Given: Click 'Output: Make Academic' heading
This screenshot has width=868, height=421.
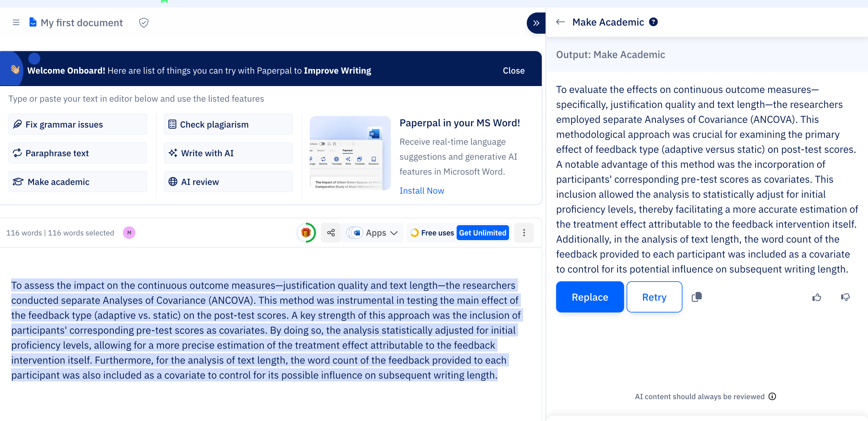Looking at the screenshot, I should [x=610, y=54].
